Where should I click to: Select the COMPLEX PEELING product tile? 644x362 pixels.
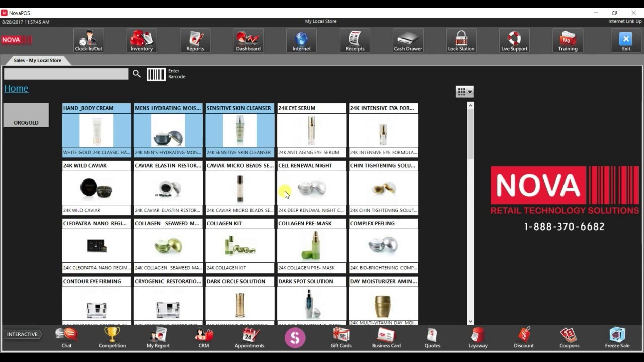click(x=383, y=246)
